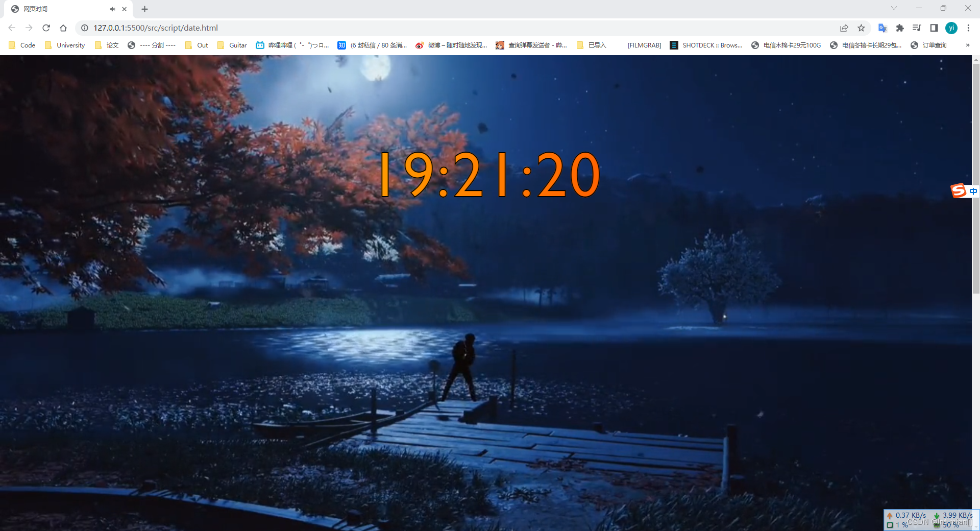Open the SHOTDECK bookmark

click(x=706, y=45)
